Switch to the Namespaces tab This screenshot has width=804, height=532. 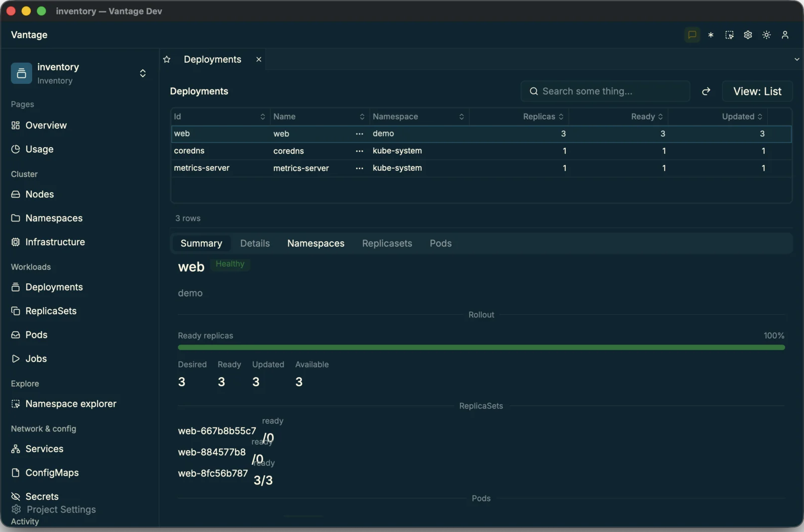(316, 243)
